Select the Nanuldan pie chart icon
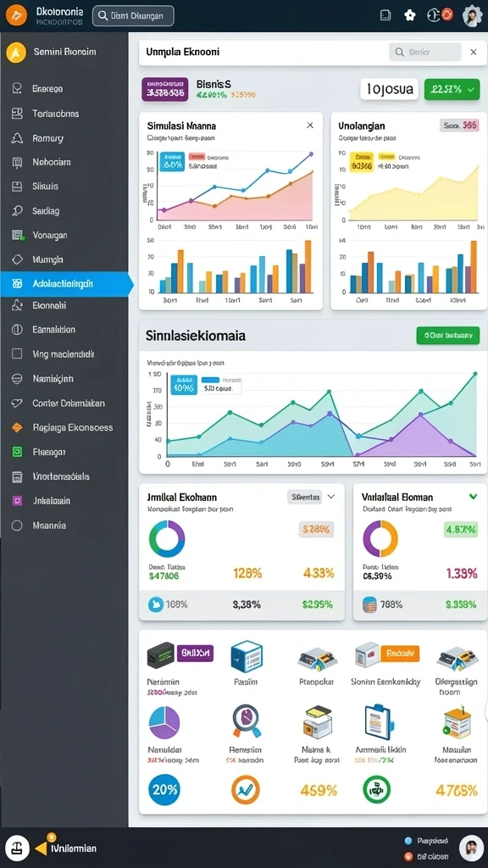The image size is (488, 868). pyautogui.click(x=164, y=722)
